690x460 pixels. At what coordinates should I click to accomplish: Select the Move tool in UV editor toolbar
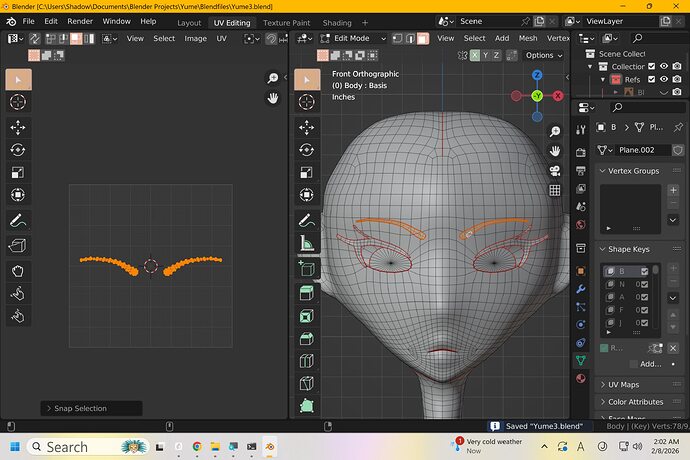pyautogui.click(x=18, y=128)
